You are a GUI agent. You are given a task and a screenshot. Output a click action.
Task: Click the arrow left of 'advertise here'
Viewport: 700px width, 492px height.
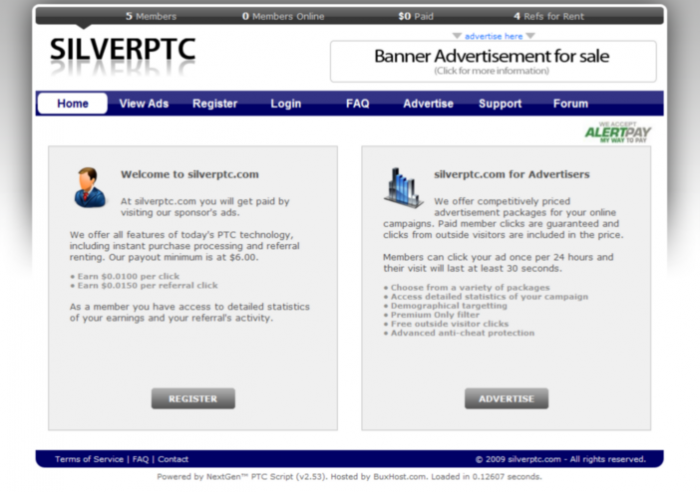tap(457, 36)
